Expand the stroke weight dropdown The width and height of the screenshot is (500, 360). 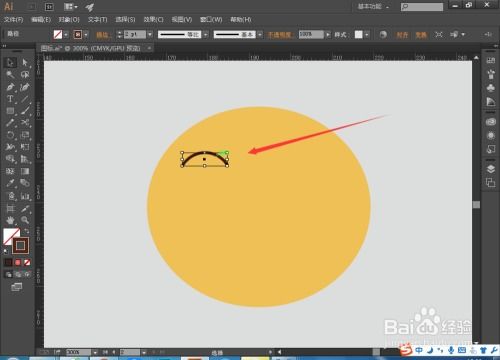pyautogui.click(x=150, y=34)
